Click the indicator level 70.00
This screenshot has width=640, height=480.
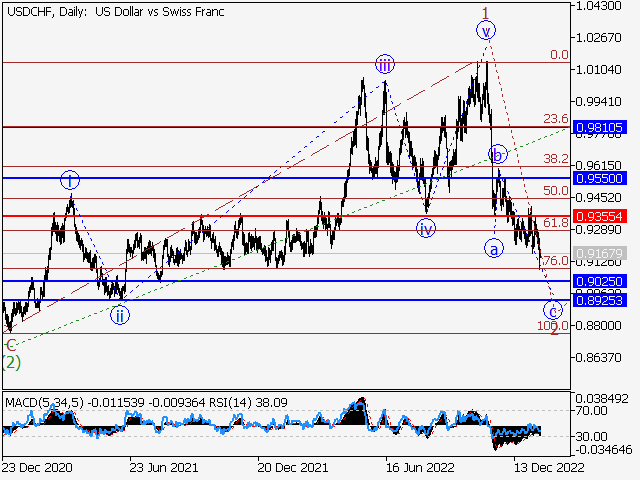coord(591,410)
